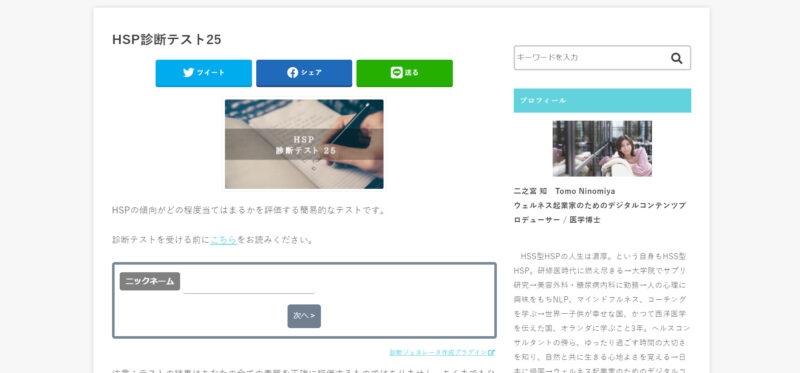Share via the Twitter ツイート button

[204, 73]
